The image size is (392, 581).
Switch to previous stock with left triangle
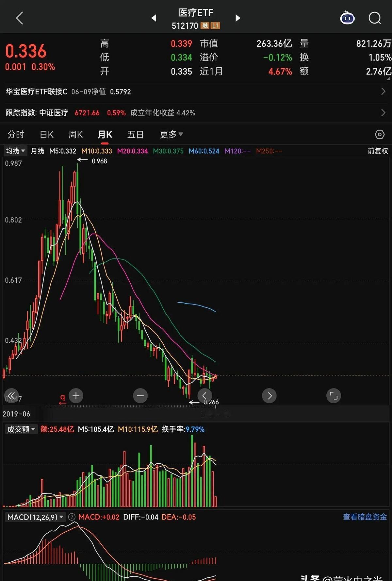pyautogui.click(x=154, y=18)
